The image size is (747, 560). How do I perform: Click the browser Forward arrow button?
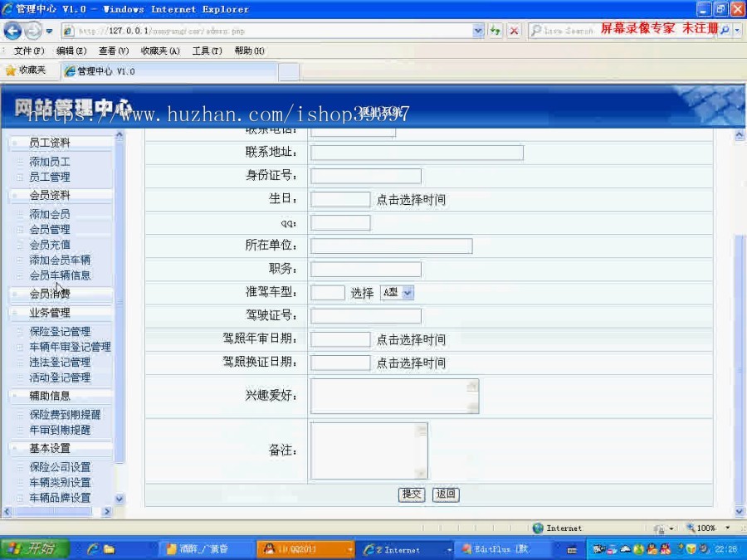point(33,31)
